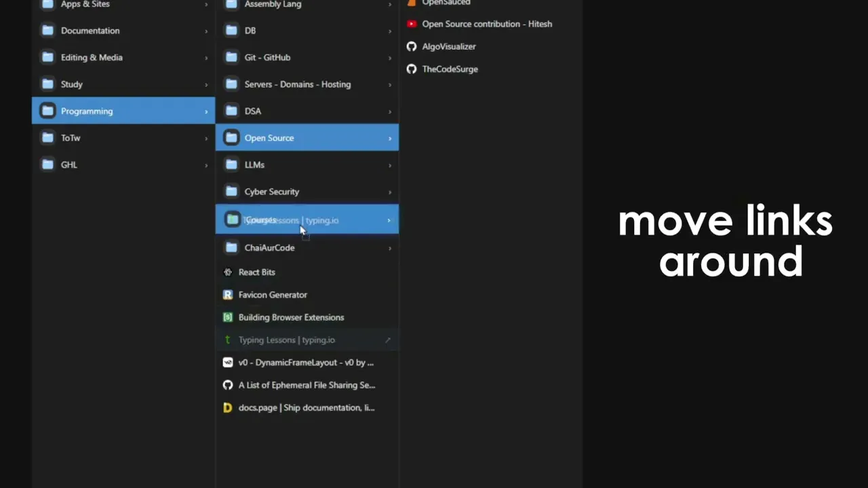Open the Programming bookmark folder
868x488 pixels.
[123, 111]
